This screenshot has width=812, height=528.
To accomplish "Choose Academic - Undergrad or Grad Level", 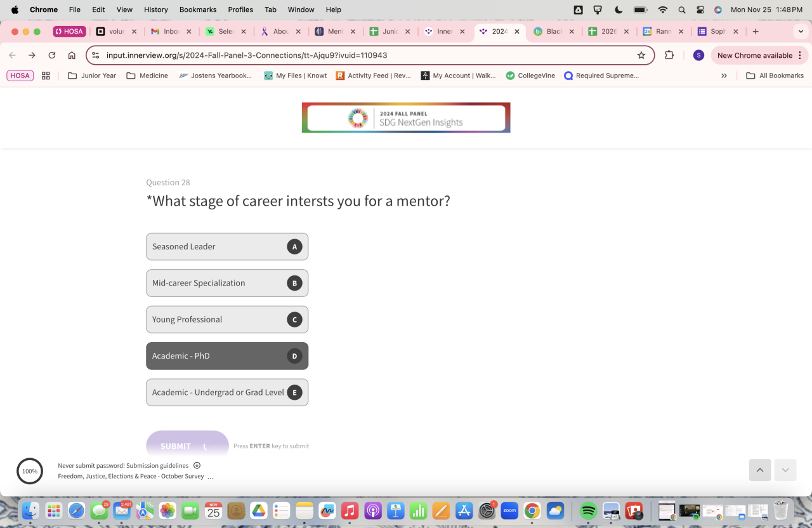I will [227, 392].
